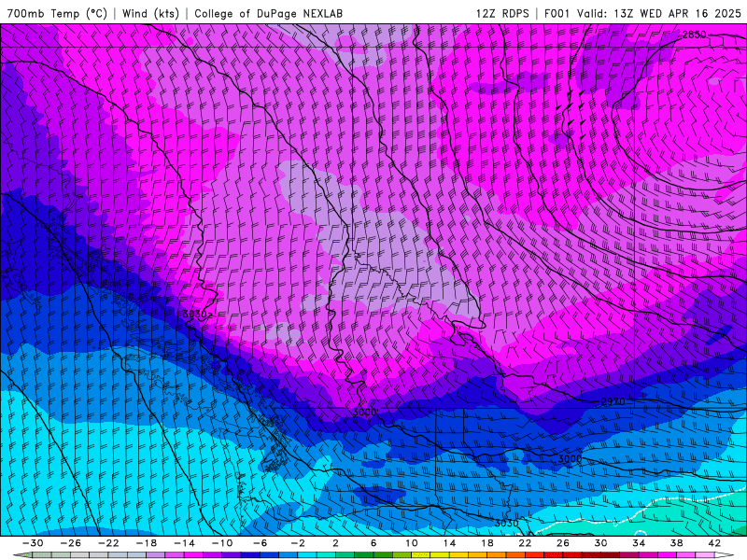Pick the 34 colorbar label

[639, 543]
